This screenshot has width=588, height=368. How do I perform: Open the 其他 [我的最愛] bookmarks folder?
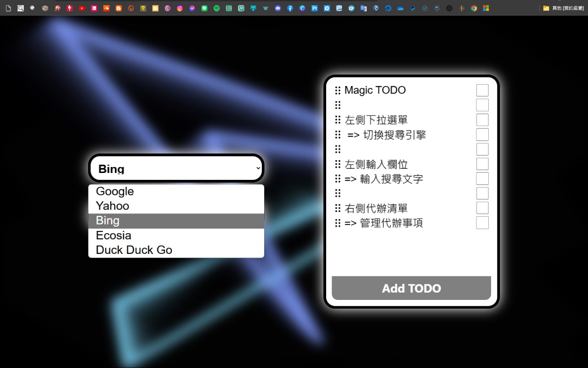coord(563,8)
